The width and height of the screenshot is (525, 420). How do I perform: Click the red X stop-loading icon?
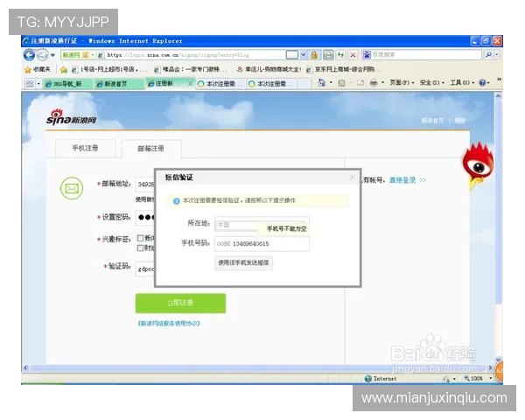(353, 55)
